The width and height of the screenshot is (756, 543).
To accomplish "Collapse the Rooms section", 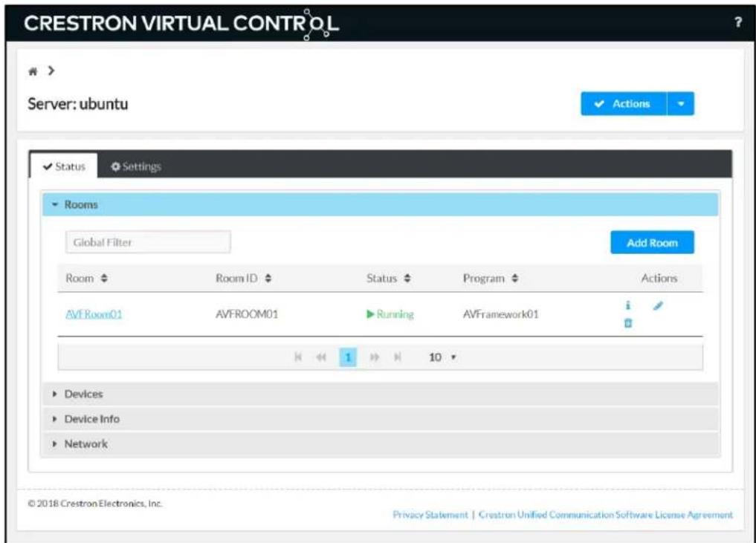I will tap(380, 205).
